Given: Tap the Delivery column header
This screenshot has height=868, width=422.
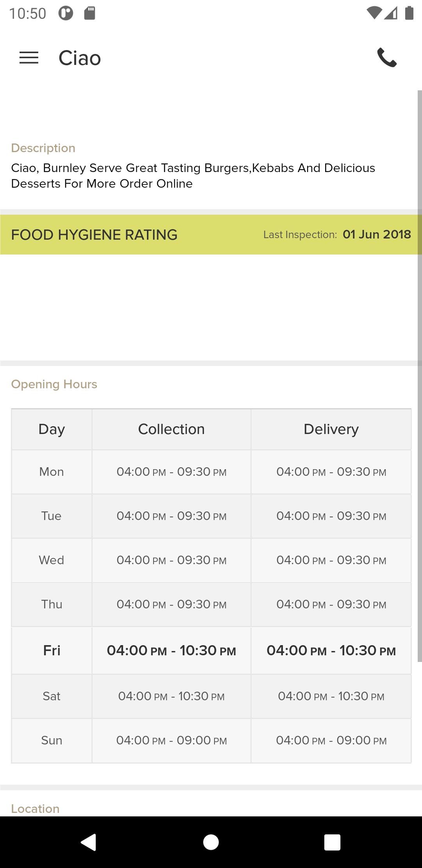Looking at the screenshot, I should [331, 429].
